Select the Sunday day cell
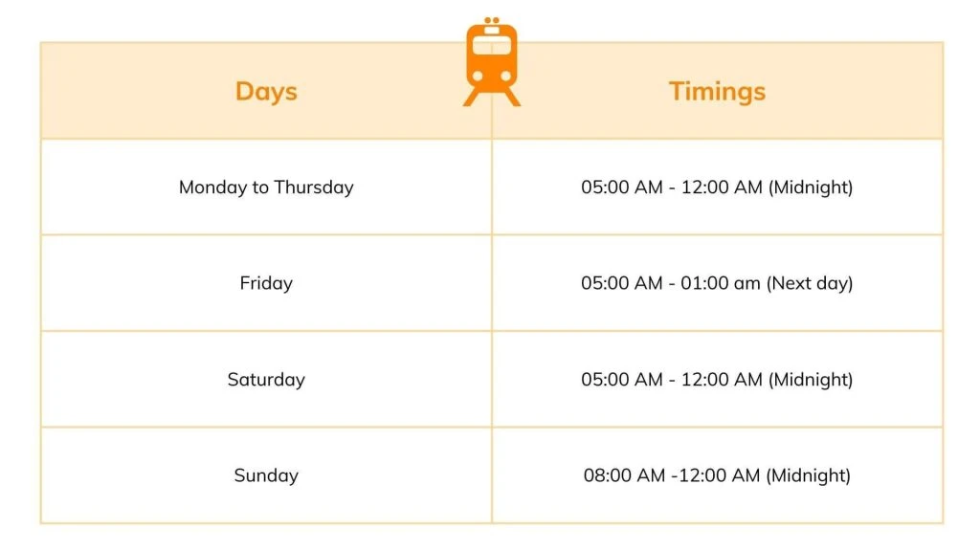Screen dimensions: 980x551 point(266,475)
